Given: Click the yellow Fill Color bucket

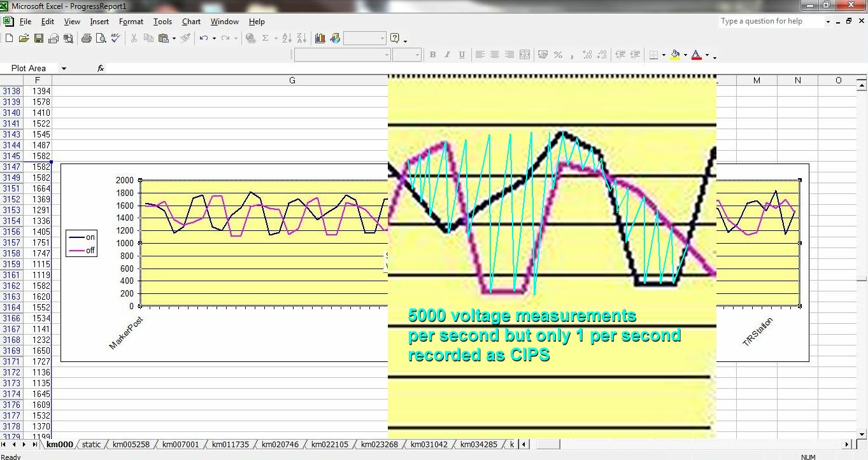Looking at the screenshot, I should pyautogui.click(x=675, y=55).
